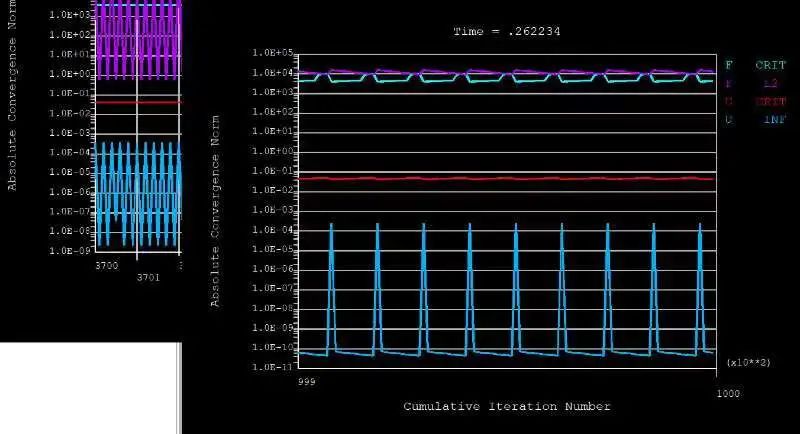Click the 999 x-axis tick label
The height and width of the screenshot is (434, 800).
point(307,382)
